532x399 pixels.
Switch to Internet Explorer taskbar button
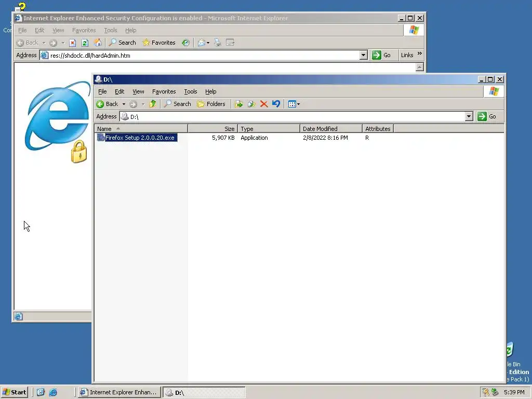click(119, 392)
